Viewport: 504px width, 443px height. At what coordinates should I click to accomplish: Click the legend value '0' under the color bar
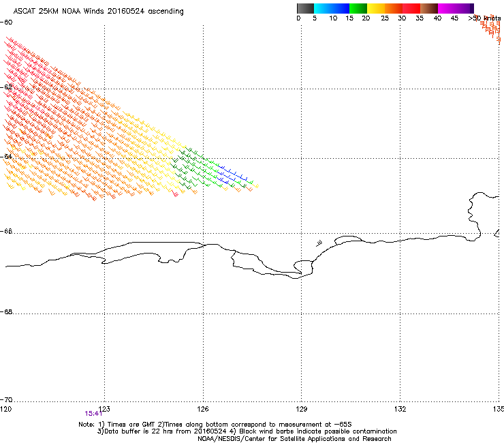click(x=298, y=18)
